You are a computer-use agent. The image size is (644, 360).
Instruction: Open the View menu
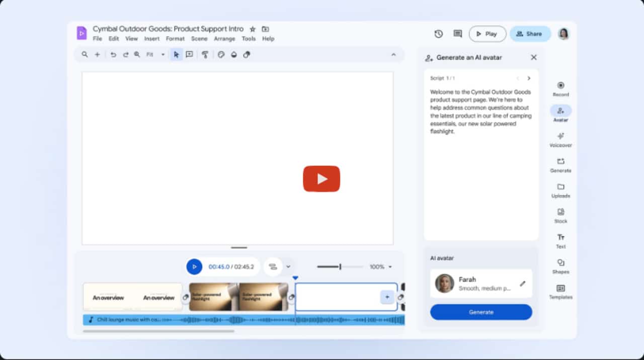tap(131, 39)
